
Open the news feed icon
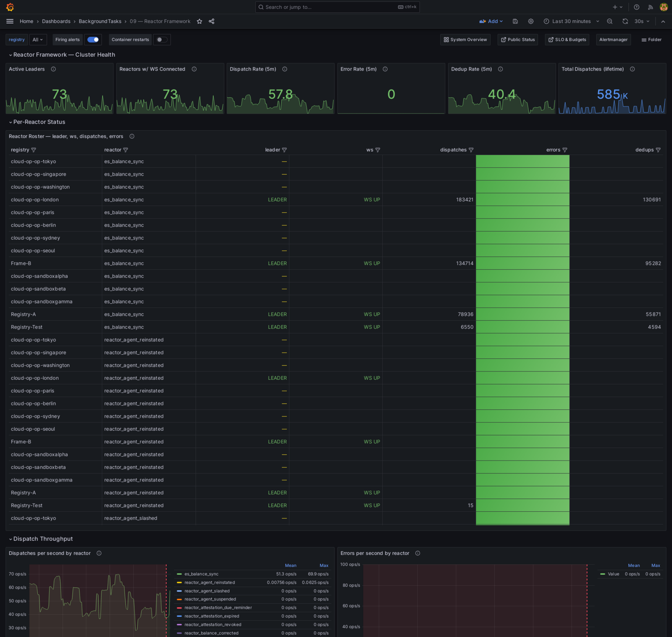point(651,7)
